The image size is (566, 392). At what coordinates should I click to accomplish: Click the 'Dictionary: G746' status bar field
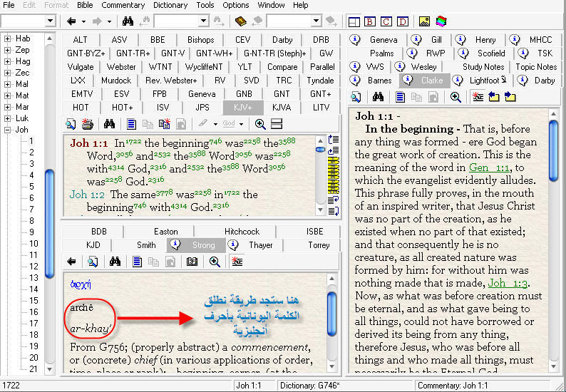(345, 386)
